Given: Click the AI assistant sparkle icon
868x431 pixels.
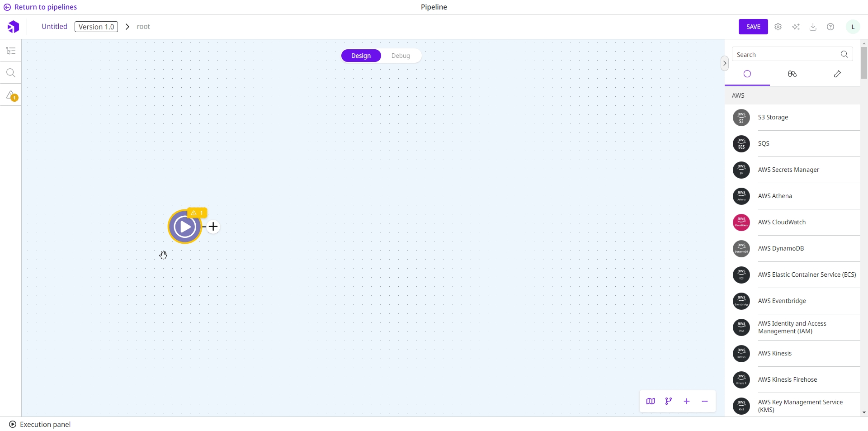Looking at the screenshot, I should (x=796, y=27).
